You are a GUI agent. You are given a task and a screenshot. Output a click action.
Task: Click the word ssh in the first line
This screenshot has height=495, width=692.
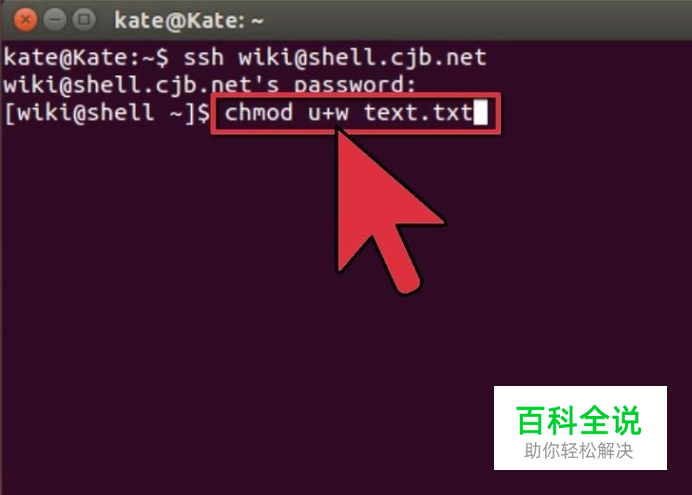(203, 58)
